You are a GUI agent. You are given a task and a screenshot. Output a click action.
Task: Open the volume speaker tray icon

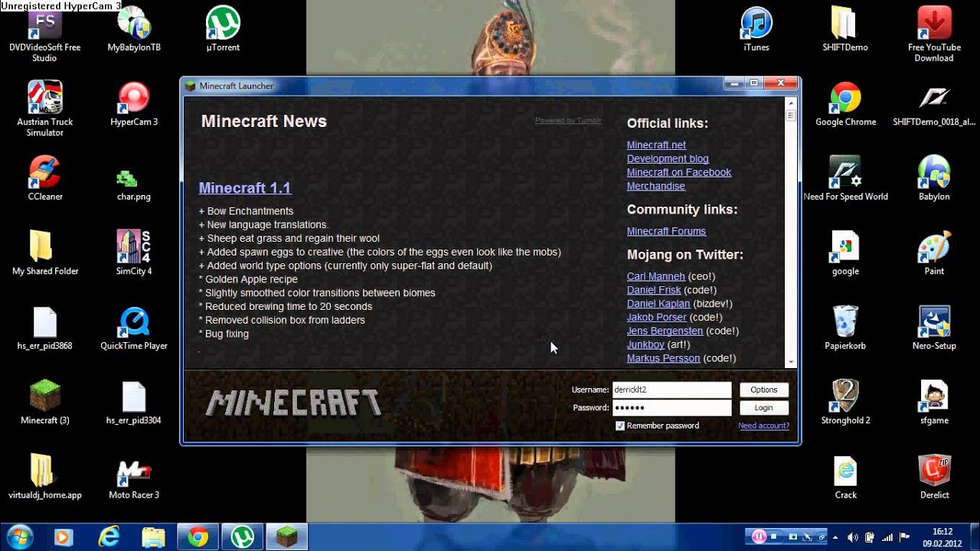[852, 537]
